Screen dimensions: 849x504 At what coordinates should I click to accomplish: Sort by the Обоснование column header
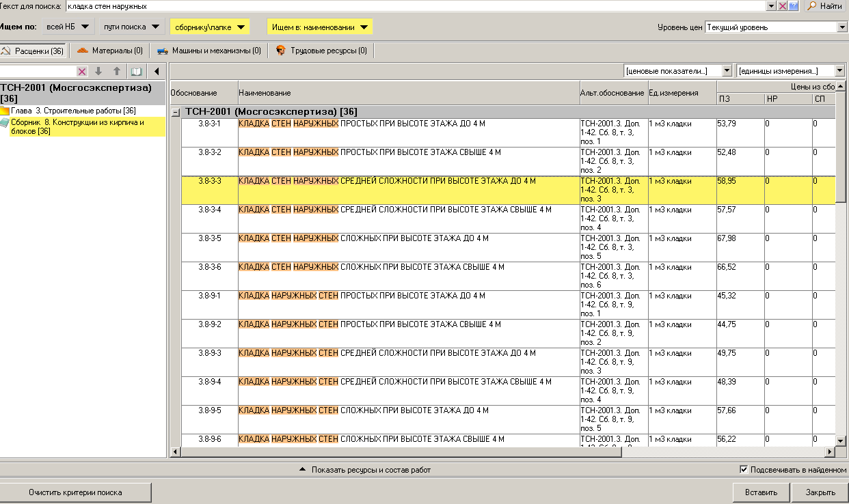pyautogui.click(x=203, y=93)
